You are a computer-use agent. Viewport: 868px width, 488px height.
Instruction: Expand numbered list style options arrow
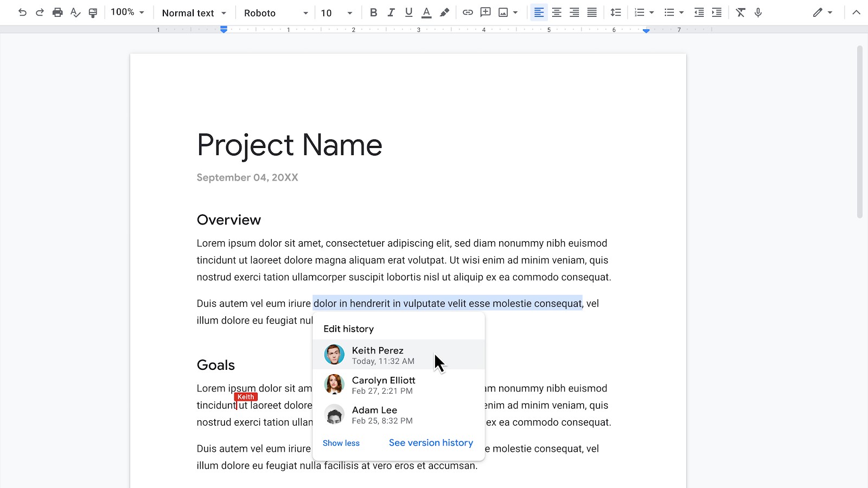652,12
